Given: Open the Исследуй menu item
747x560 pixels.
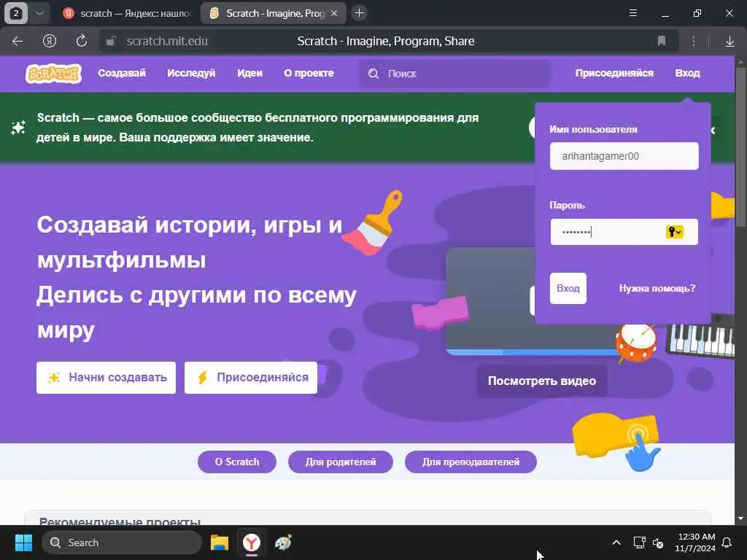Looking at the screenshot, I should click(x=191, y=74).
